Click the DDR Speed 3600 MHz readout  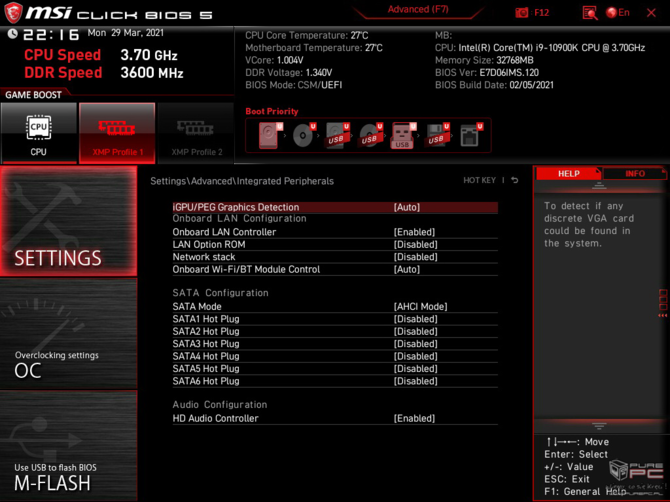coord(104,73)
